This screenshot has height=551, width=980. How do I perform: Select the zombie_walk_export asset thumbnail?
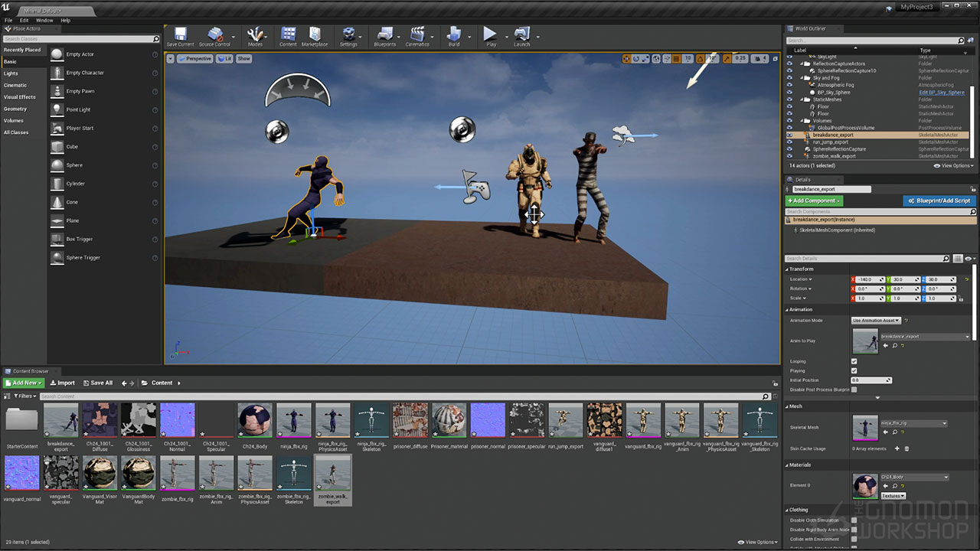pos(332,473)
